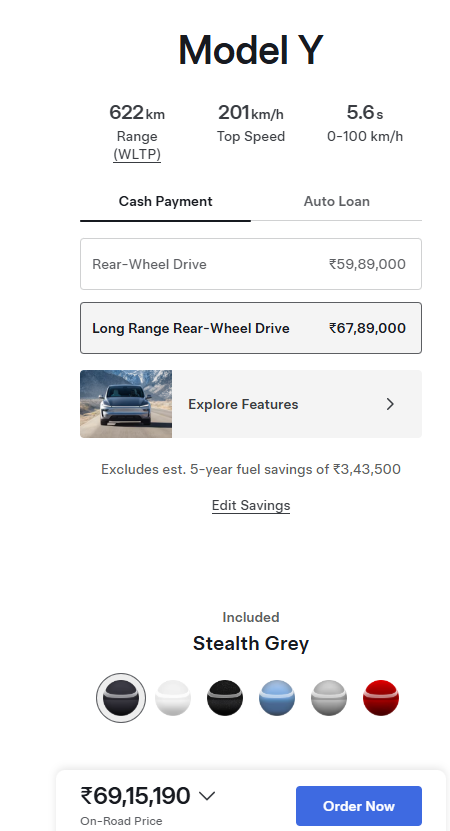Choose the black paint swatch
The height and width of the screenshot is (831, 450).
(225, 698)
